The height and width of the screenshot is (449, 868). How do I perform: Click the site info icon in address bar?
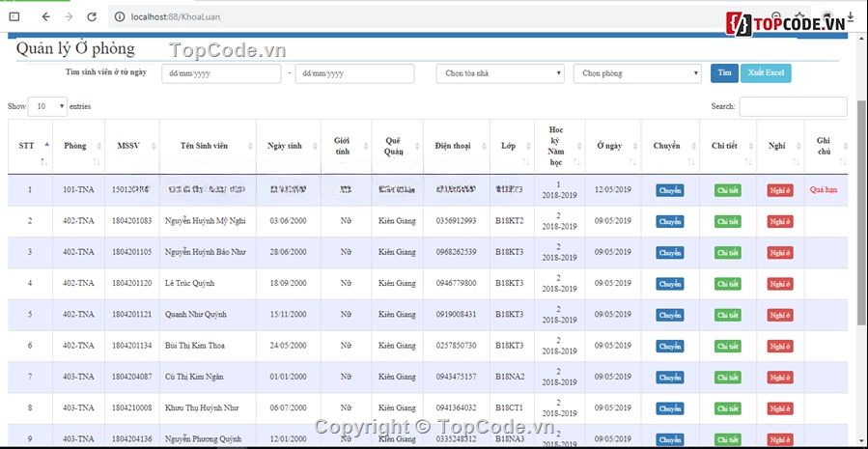tap(120, 17)
